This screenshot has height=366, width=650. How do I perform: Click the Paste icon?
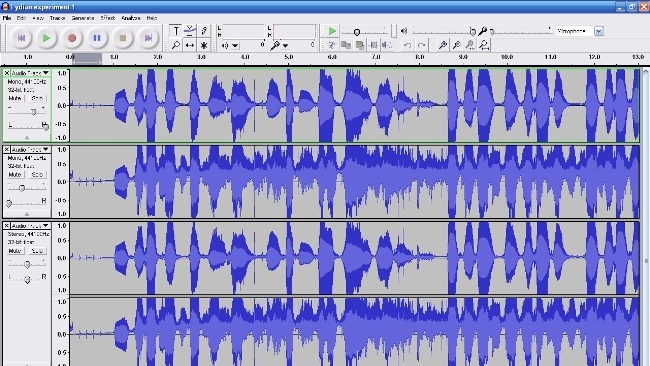(360, 45)
